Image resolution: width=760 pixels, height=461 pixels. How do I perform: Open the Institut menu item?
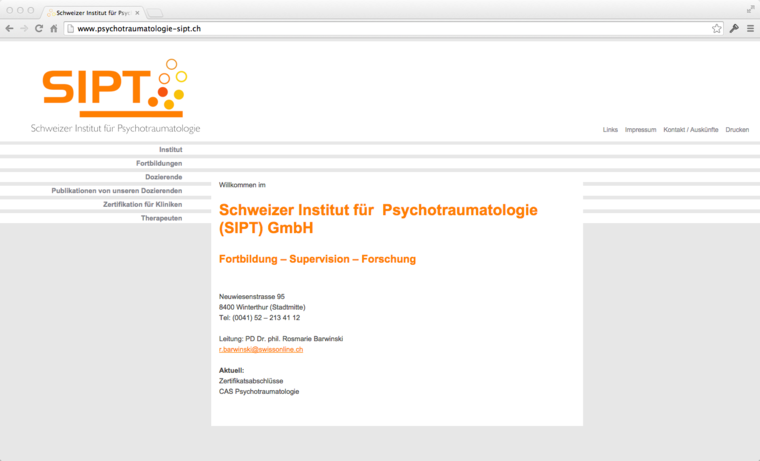click(x=171, y=150)
